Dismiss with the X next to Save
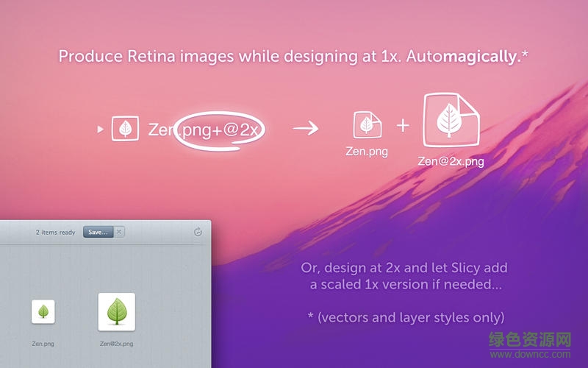The height and width of the screenshot is (368, 588). click(119, 232)
